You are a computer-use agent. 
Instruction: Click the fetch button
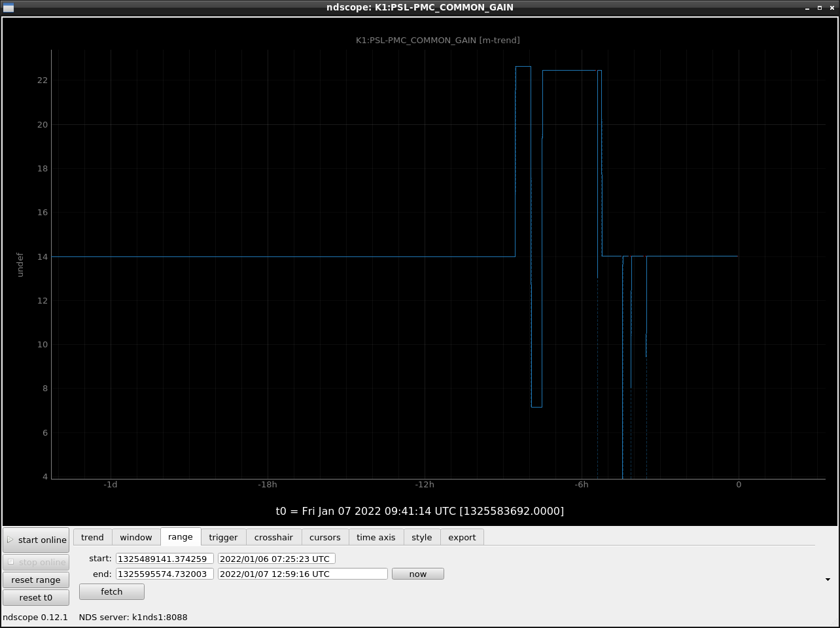[x=112, y=591]
